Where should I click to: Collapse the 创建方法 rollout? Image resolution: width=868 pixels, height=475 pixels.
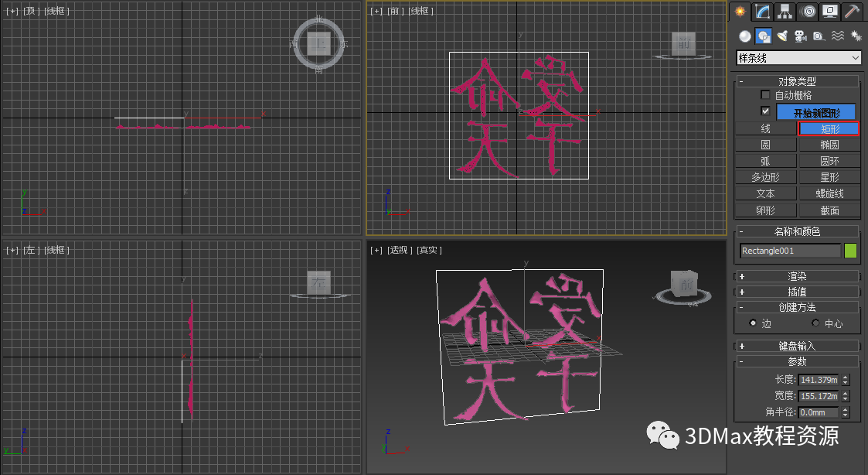point(797,307)
